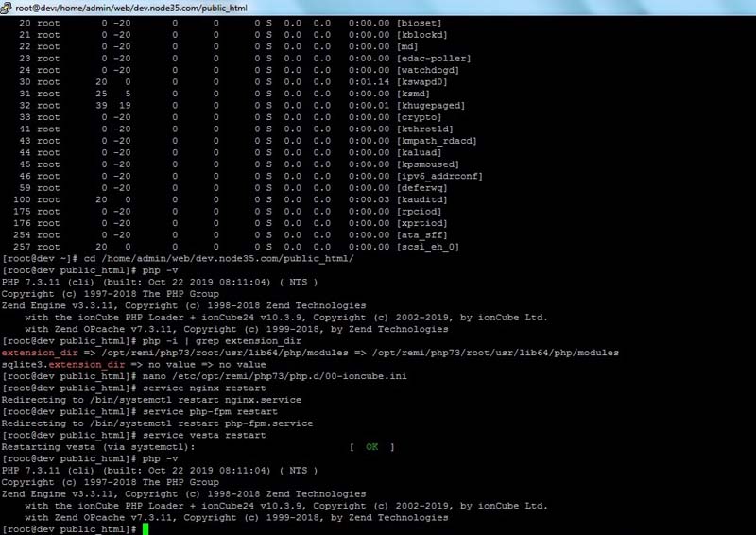
Task: Click the 'nano /etc/opt/remi/php73/php.d/00-ioncube.ini' command
Action: coord(274,376)
